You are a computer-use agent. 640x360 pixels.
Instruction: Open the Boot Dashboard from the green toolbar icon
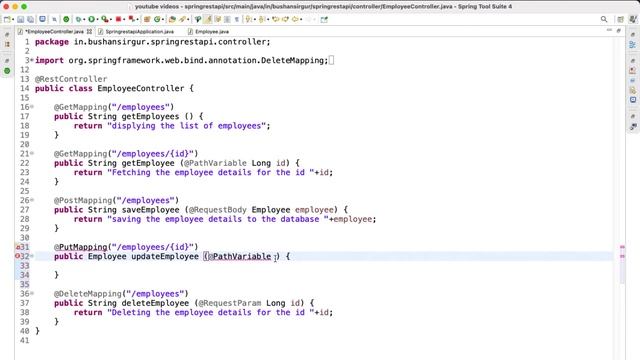(66, 19)
